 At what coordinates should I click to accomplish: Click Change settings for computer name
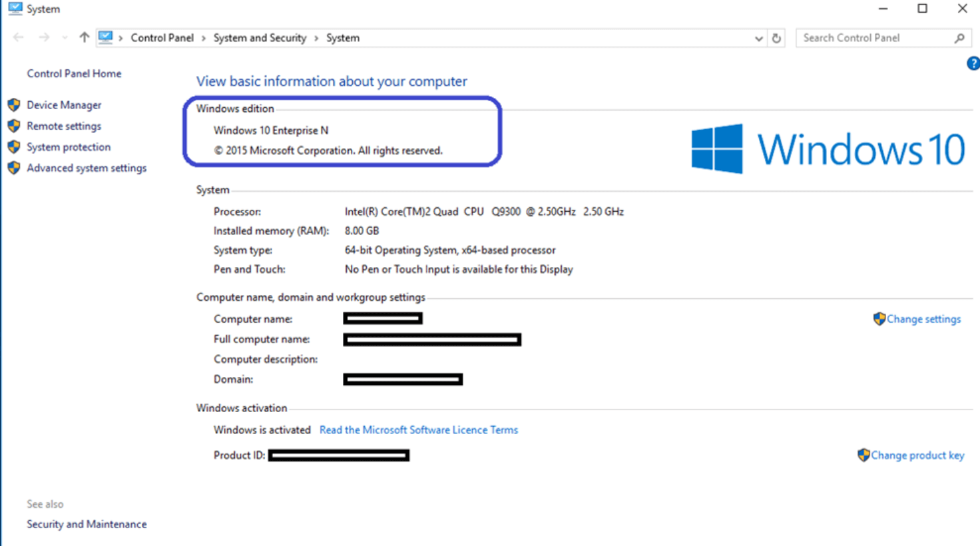click(x=923, y=319)
